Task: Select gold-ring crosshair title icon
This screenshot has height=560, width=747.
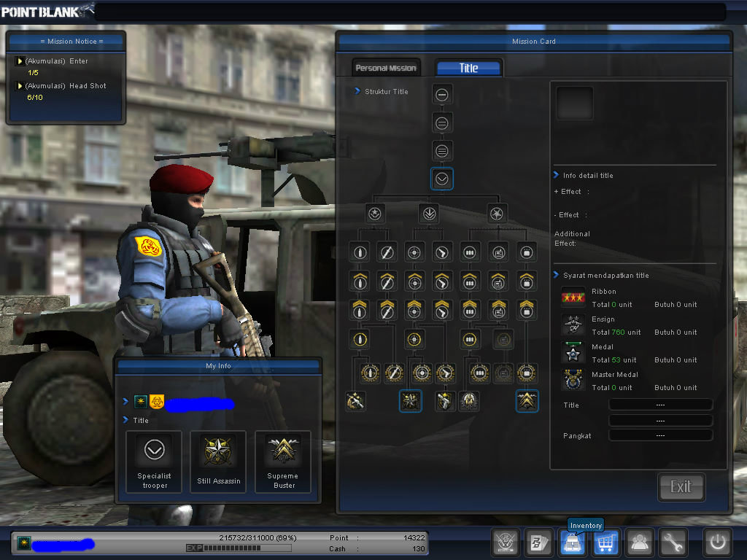Action: point(414,340)
